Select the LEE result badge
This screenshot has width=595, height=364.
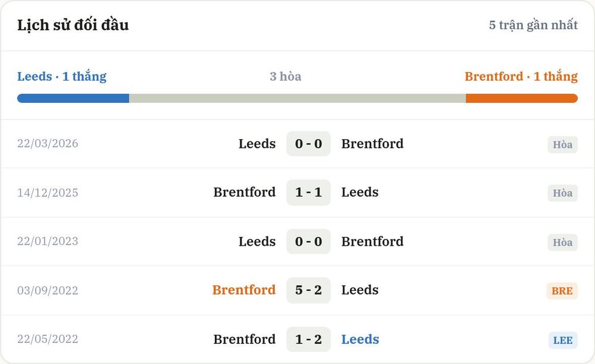pyautogui.click(x=563, y=340)
